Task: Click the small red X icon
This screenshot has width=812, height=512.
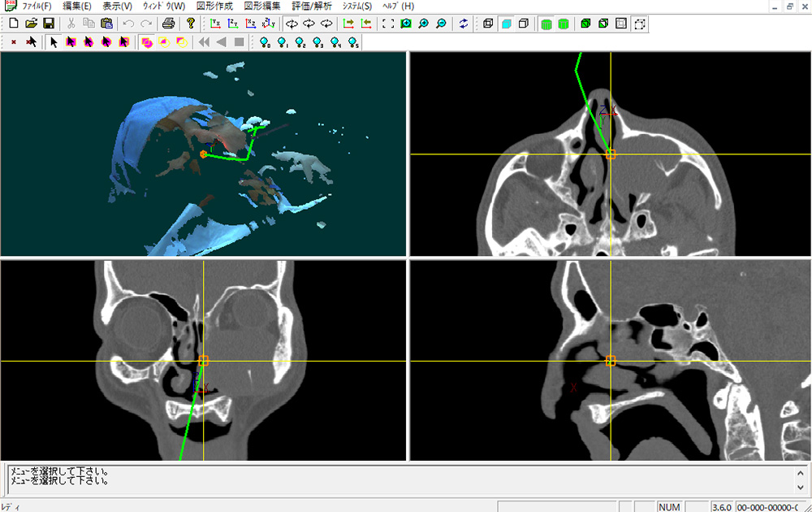Action: [x=14, y=42]
